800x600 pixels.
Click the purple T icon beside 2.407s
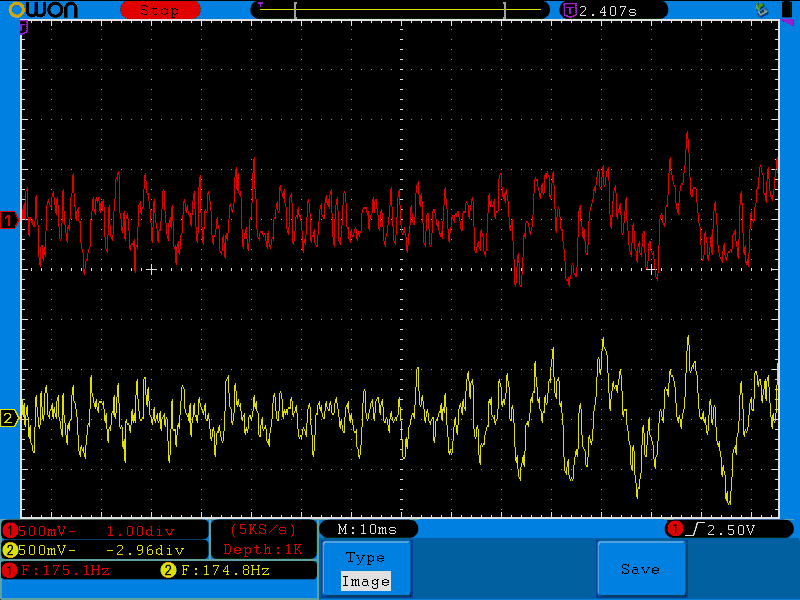tap(569, 10)
